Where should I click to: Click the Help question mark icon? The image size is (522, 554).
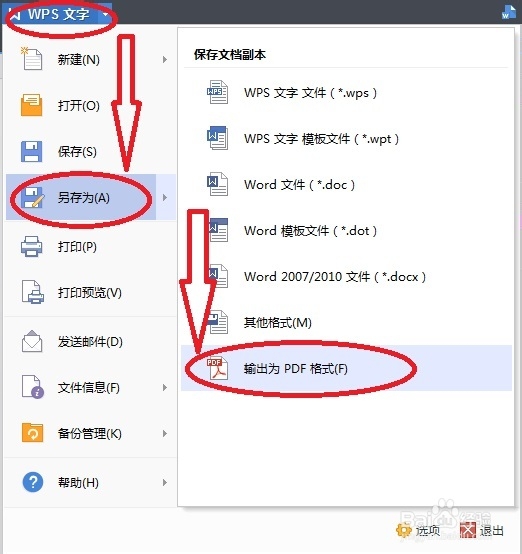(33, 482)
